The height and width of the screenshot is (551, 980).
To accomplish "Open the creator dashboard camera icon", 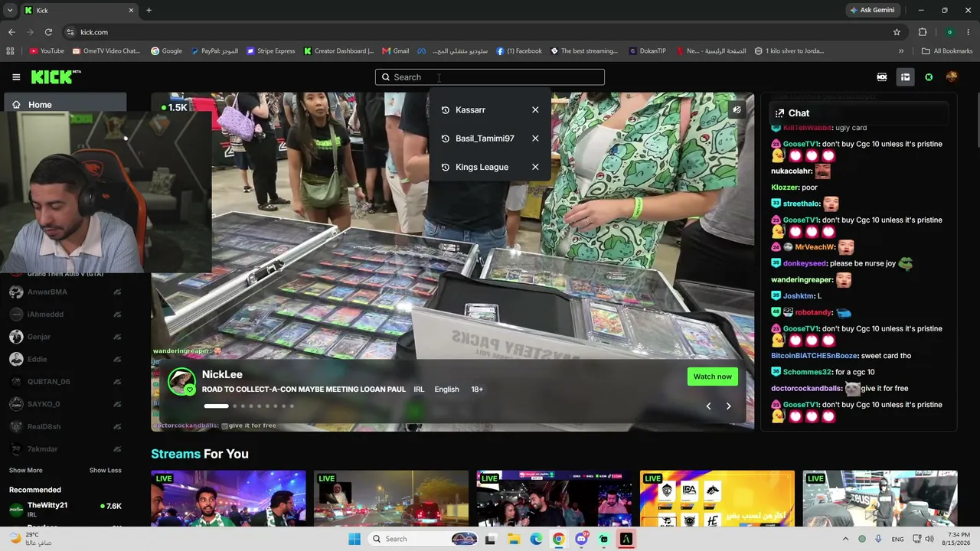I will tap(882, 77).
